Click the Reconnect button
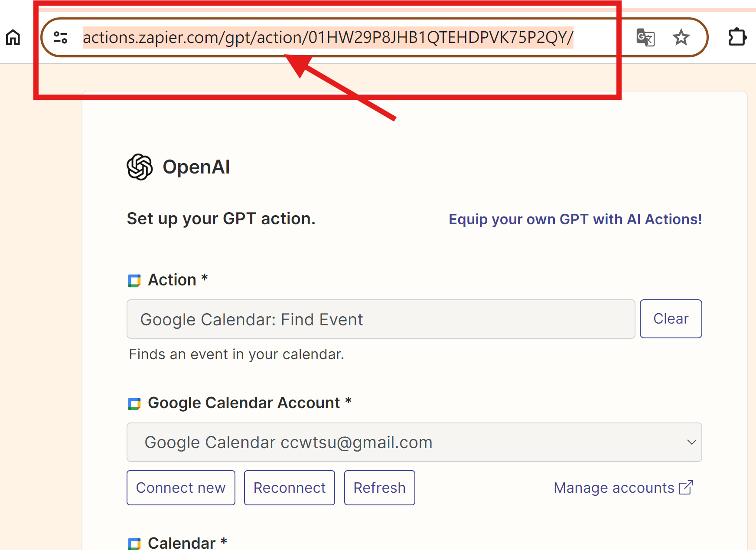 [290, 488]
